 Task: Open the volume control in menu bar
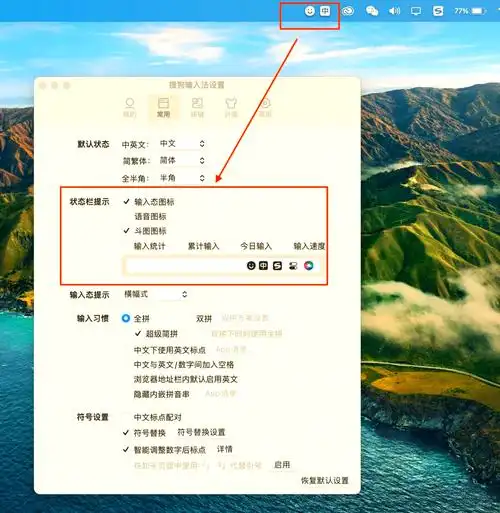tap(394, 11)
